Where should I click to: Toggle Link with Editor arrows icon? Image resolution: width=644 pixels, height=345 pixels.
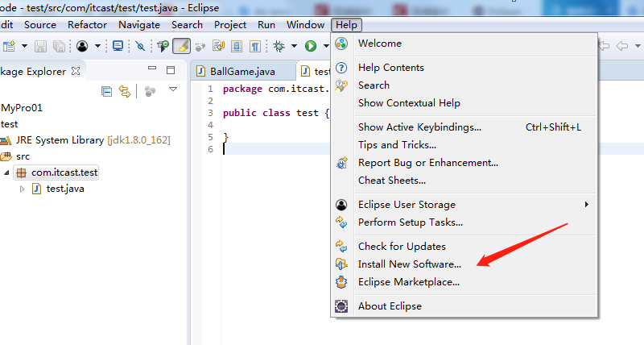(x=125, y=91)
